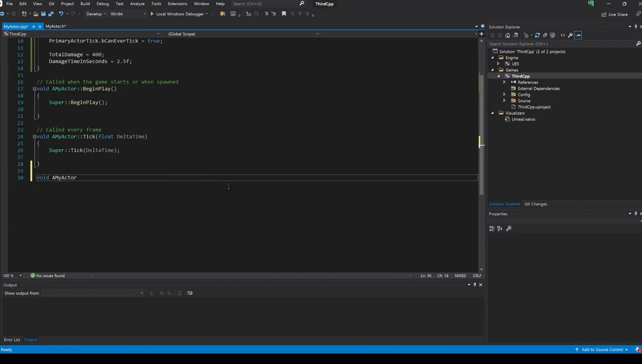Click the Sync with Active Document icon

pos(537,35)
